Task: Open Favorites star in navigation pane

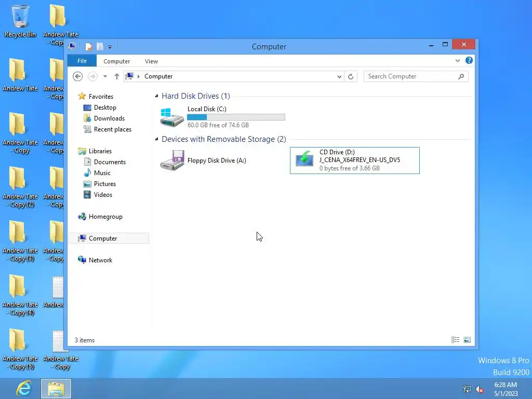Action: coord(82,96)
